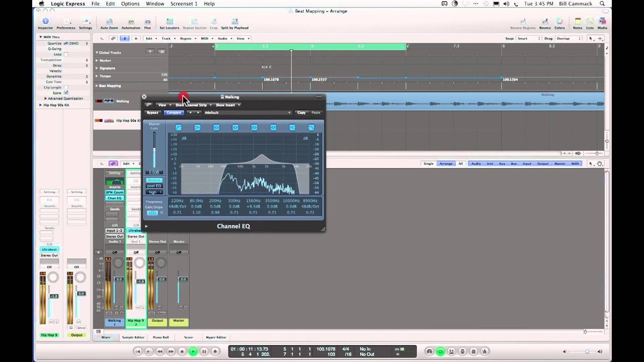
Task: Toggle the Compare button in Channel EQ
Action: (174, 113)
